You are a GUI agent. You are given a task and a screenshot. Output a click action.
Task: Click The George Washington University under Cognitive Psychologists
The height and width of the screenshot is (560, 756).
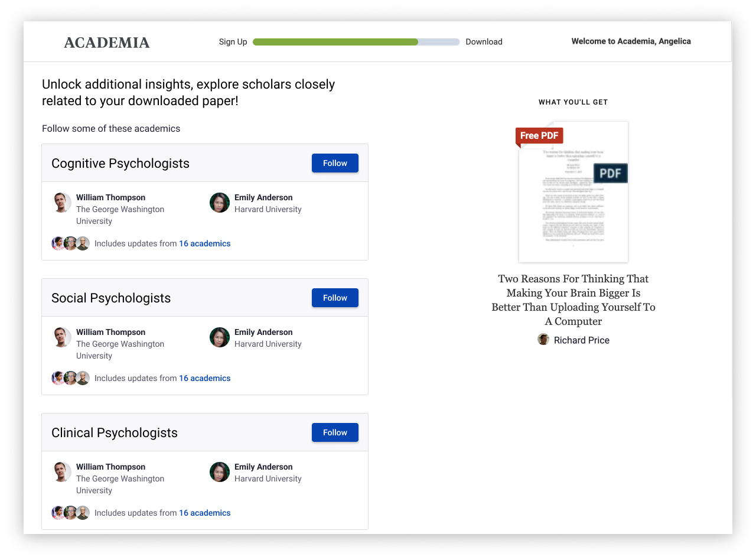120,215
